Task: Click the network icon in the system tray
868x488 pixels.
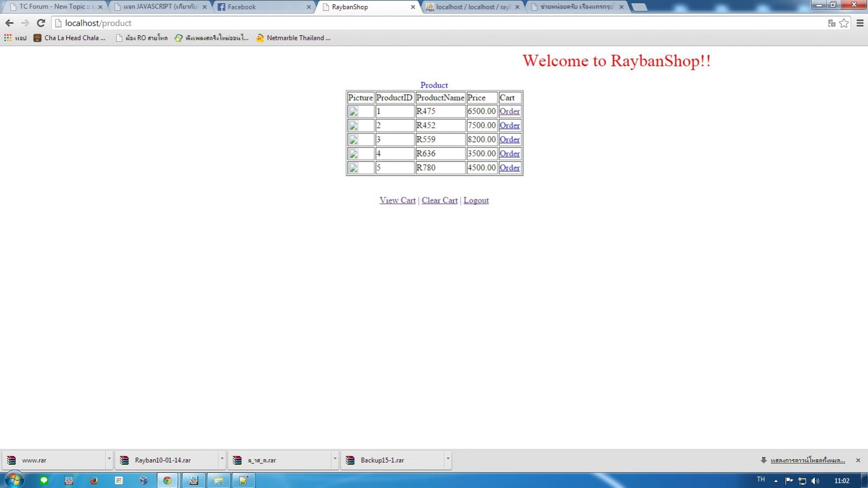Action: (802, 481)
